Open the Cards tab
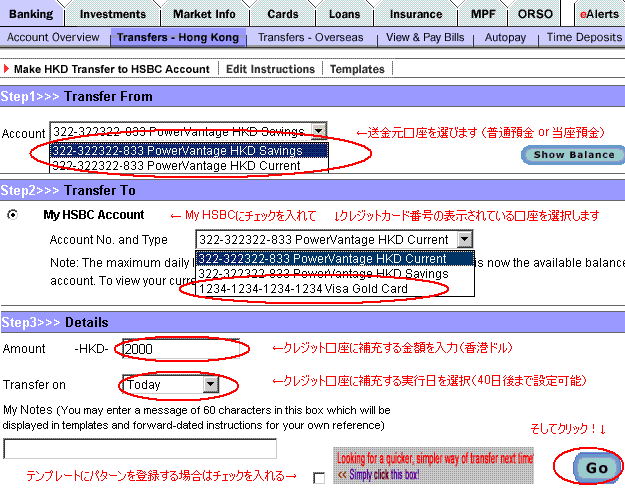This screenshot has width=625, height=488. pos(283,14)
